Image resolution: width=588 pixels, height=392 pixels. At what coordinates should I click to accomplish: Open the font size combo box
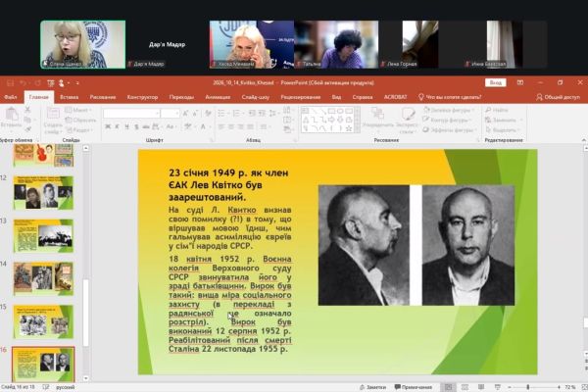pos(170,114)
